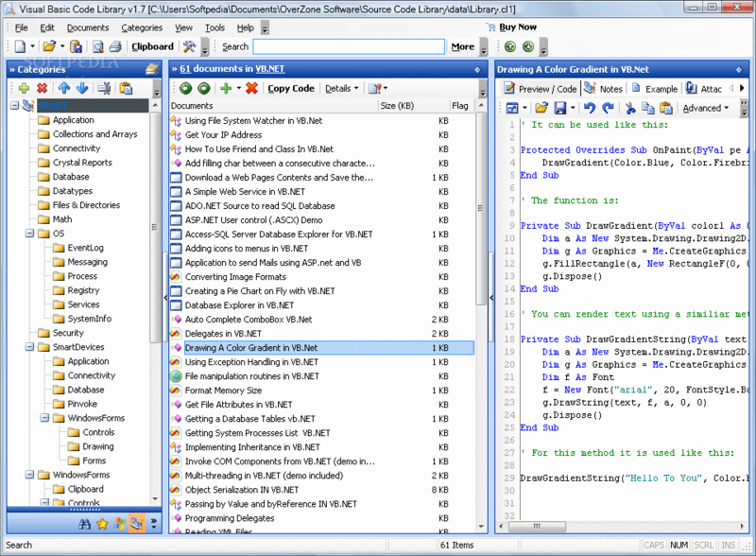
Task: Select the Registry folder under OS
Action: pyautogui.click(x=83, y=290)
